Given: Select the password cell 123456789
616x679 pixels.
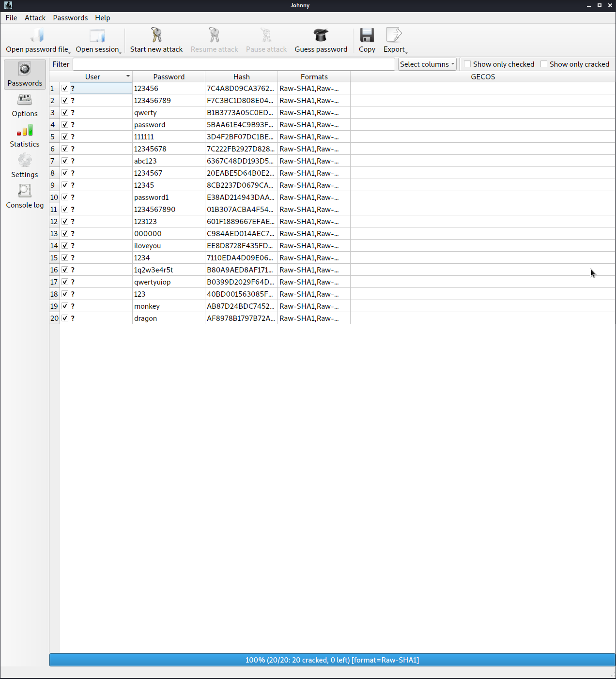Looking at the screenshot, I should (169, 100).
